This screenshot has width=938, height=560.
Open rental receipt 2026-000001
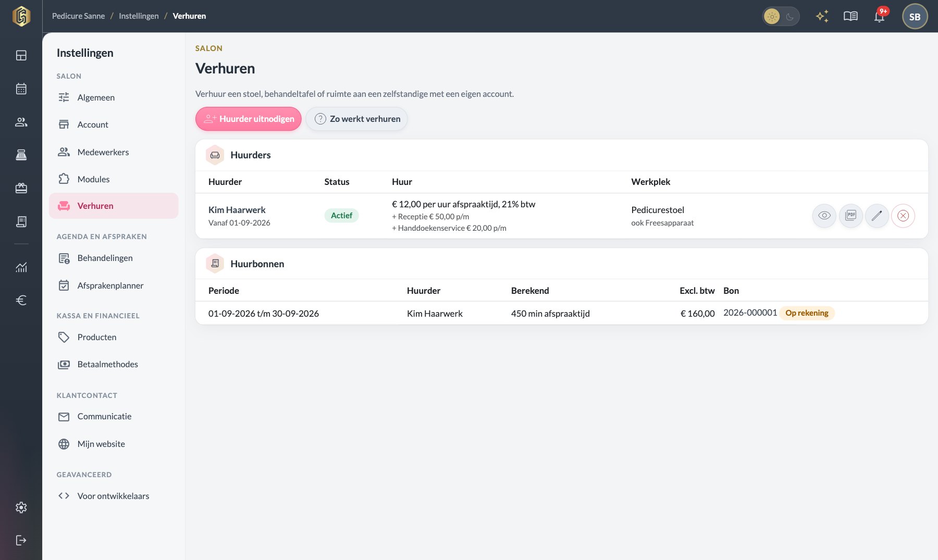(x=750, y=313)
